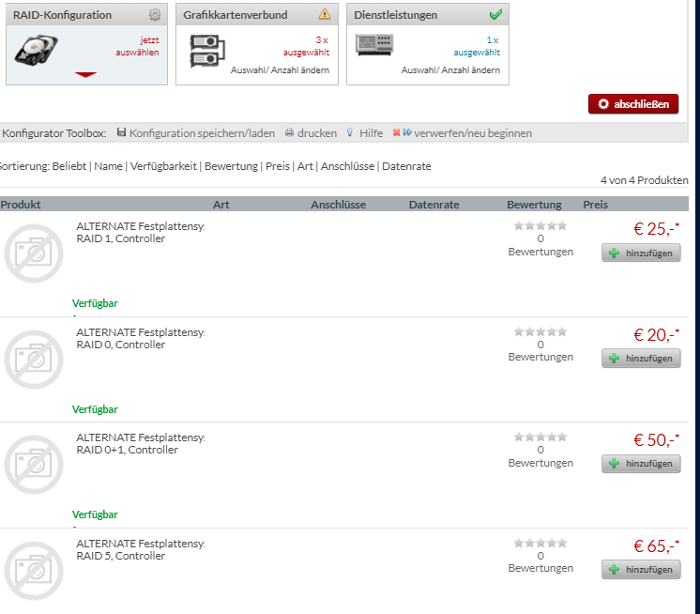
Task: Click the Bewertung column header
Action: tap(534, 205)
